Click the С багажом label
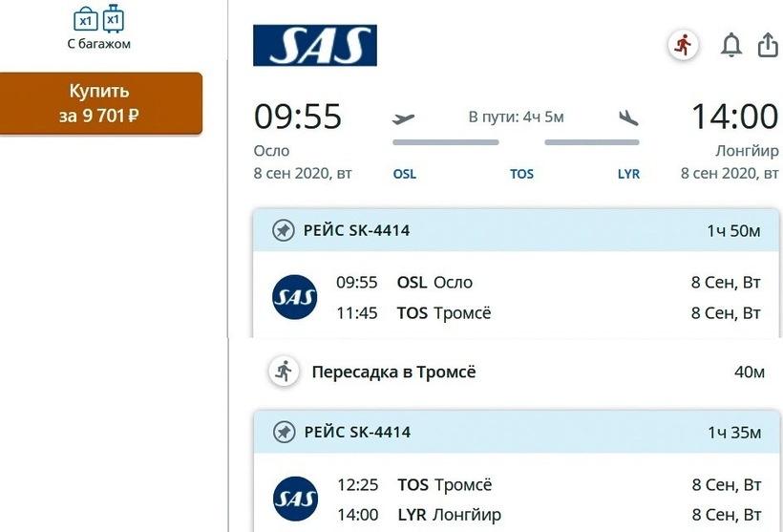This screenshot has height=532, width=783. click(x=98, y=44)
